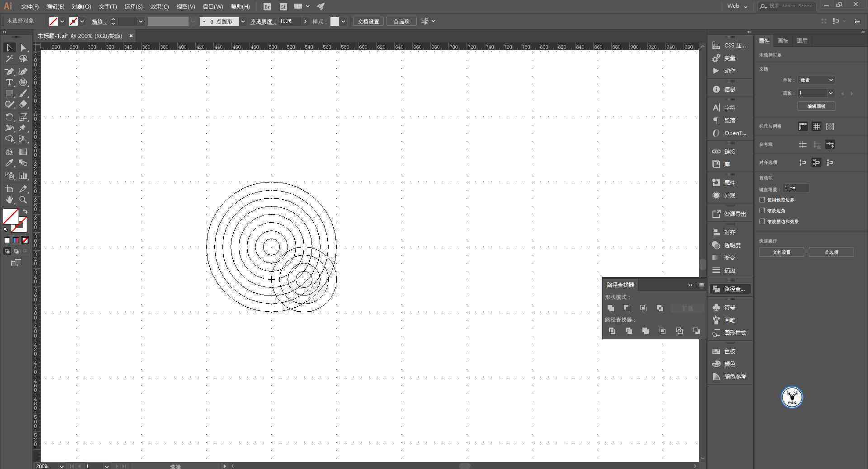Enable 使用预览边界 checkbox
The height and width of the screenshot is (469, 868).
762,200
